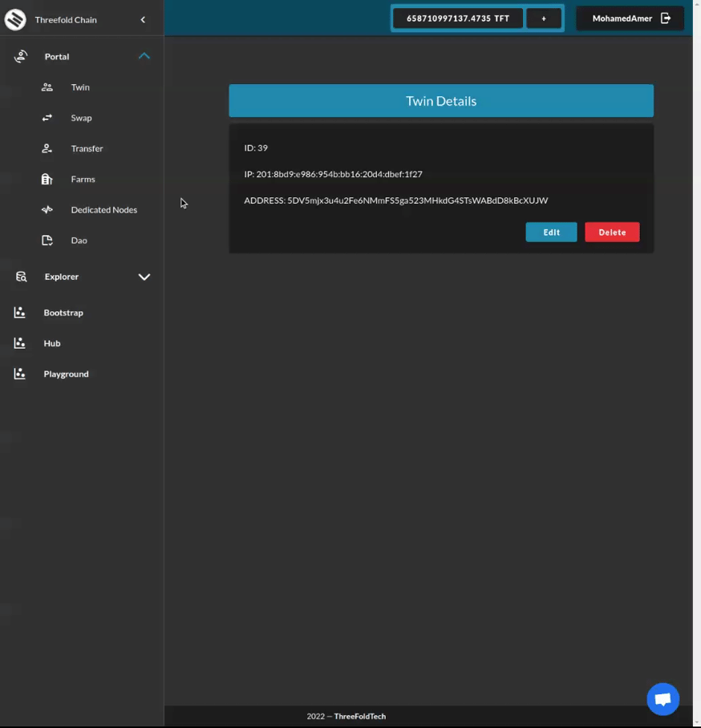Viewport: 701px width, 728px height.
Task: Click the Playground chart icon
Action: click(x=19, y=373)
